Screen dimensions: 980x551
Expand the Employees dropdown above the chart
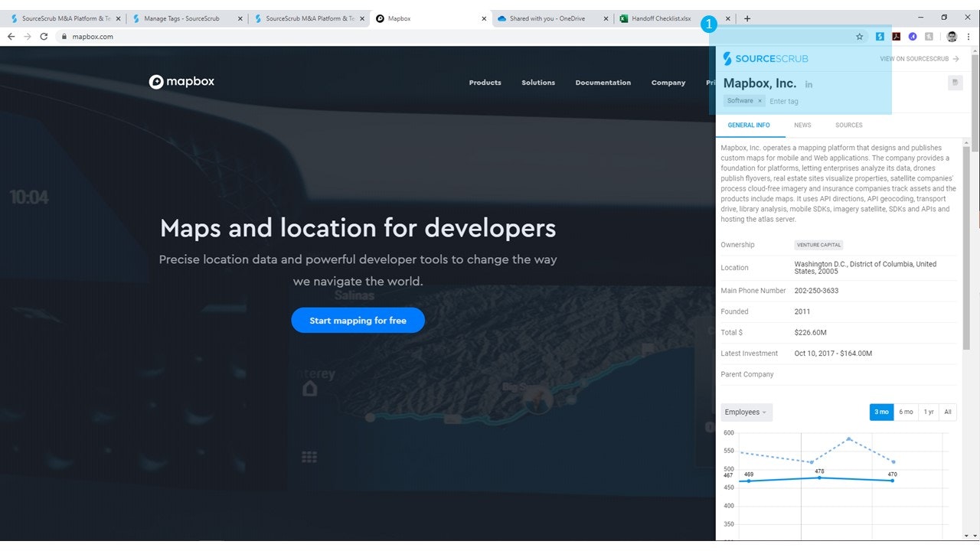tap(746, 412)
